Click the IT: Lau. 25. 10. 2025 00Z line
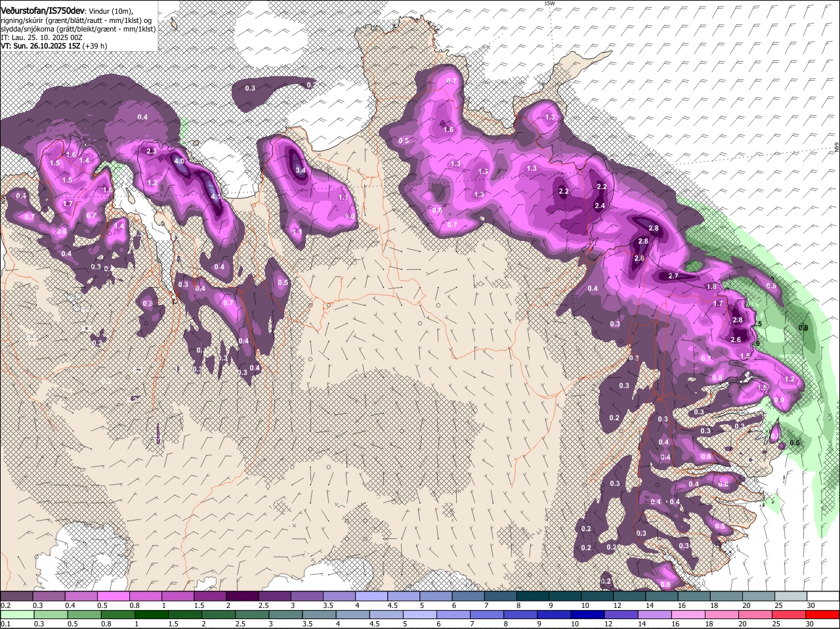 point(41,37)
